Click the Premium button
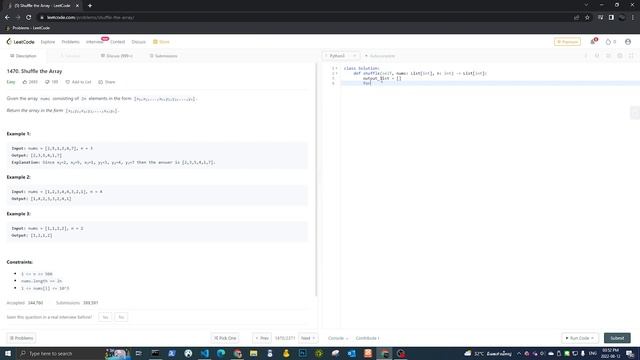Screen dimensions: 640x360 (567, 42)
